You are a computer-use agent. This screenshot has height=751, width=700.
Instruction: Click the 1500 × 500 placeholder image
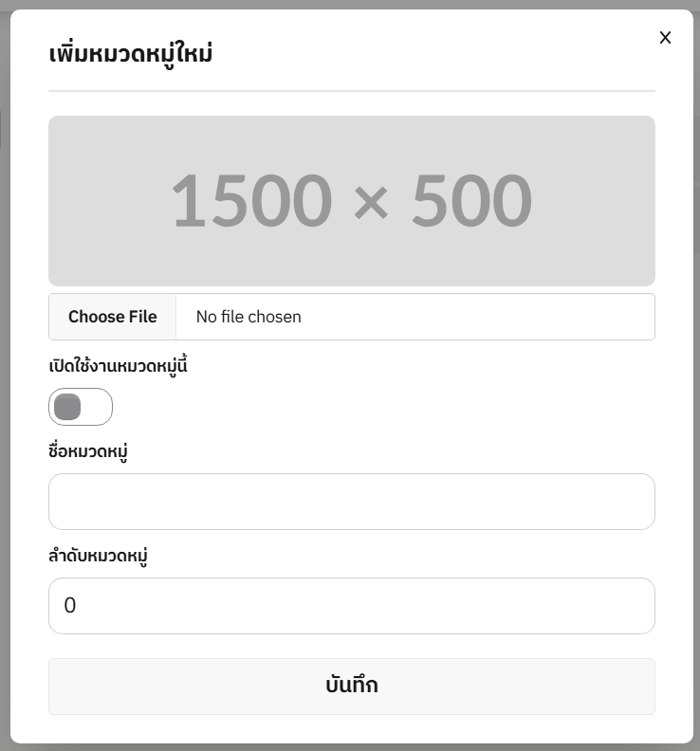351,201
